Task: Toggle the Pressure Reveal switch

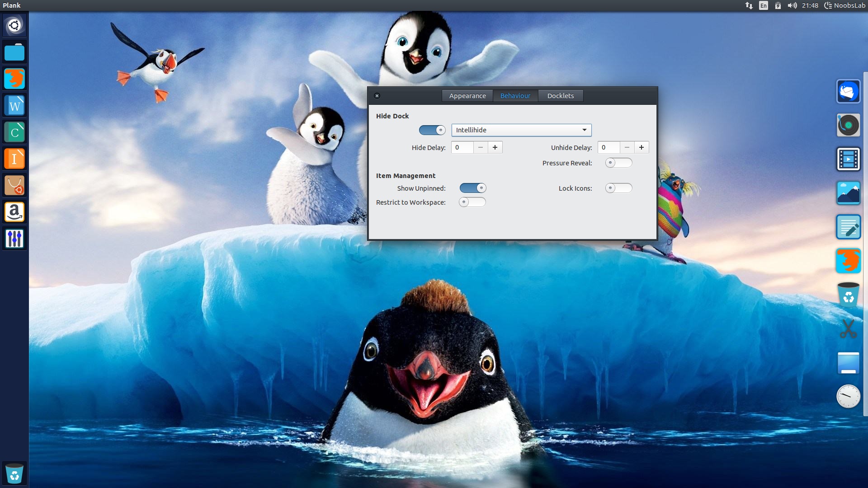Action: click(618, 163)
